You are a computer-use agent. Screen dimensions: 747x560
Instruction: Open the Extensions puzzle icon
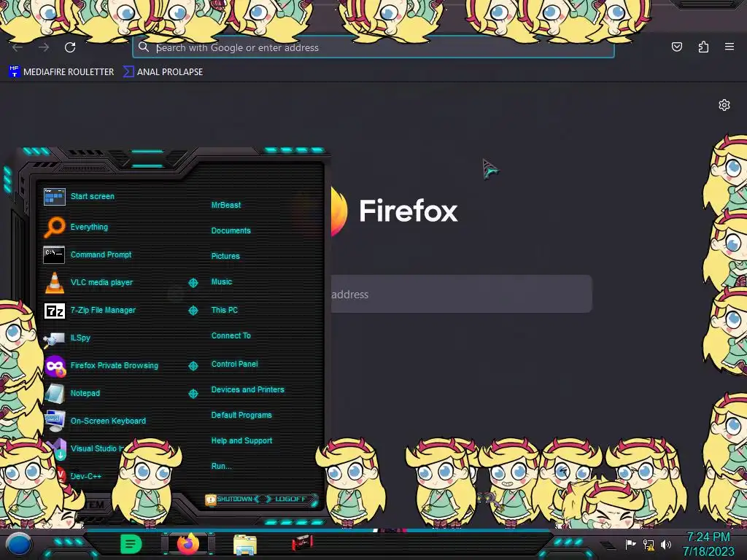click(703, 47)
